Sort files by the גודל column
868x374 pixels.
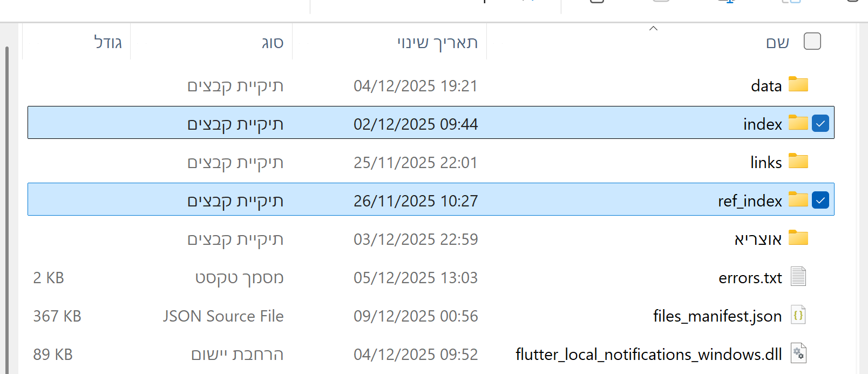coord(108,42)
